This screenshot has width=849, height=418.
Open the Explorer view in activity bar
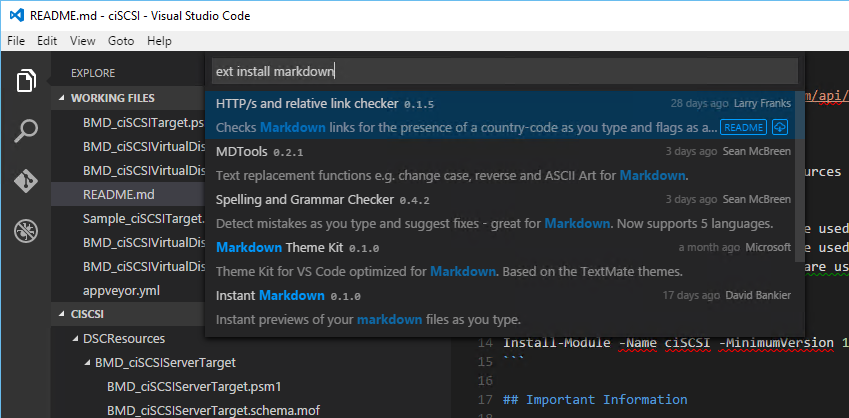click(26, 81)
